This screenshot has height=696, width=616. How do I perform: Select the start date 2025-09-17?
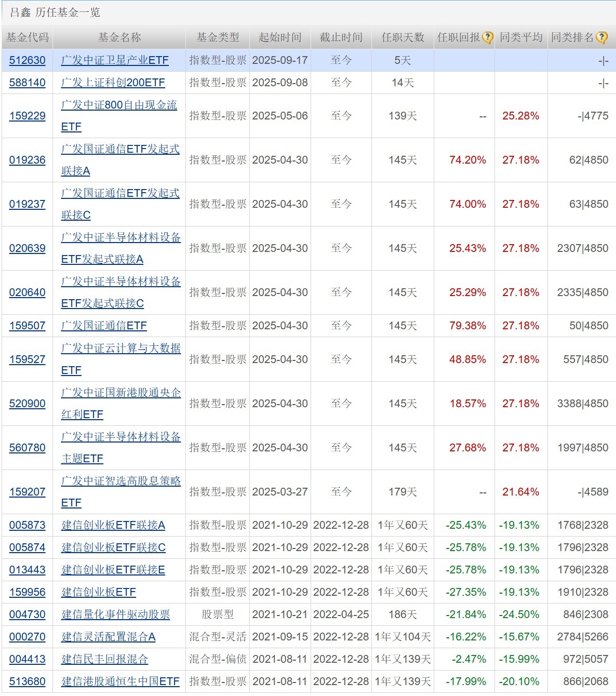point(280,60)
